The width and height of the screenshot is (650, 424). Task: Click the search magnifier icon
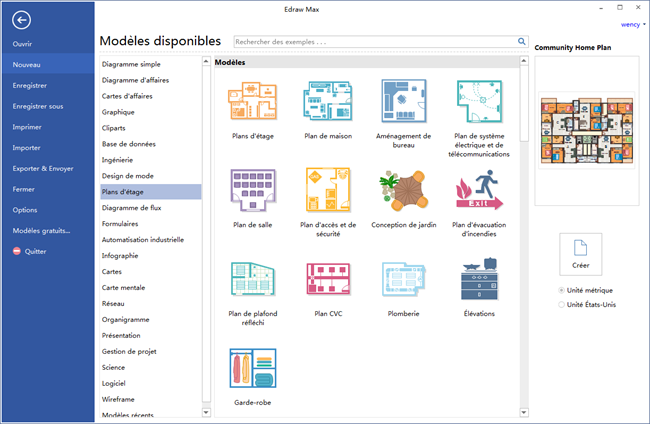pos(521,41)
